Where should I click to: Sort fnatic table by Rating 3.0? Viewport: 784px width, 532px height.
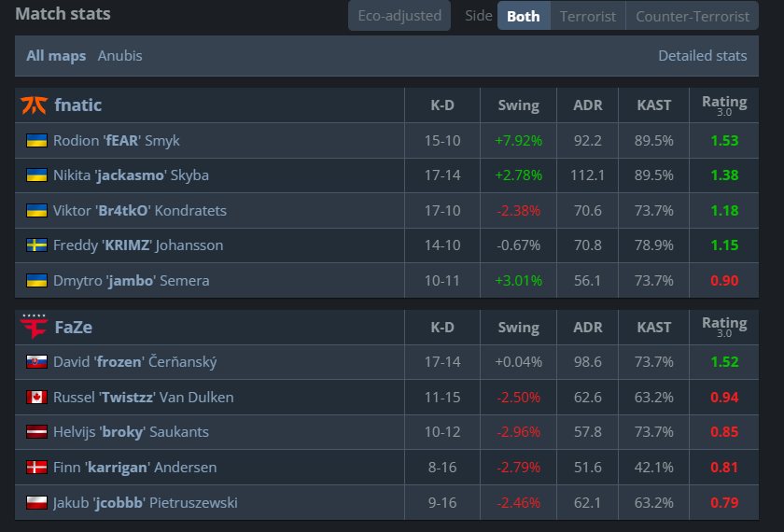pyautogui.click(x=724, y=105)
